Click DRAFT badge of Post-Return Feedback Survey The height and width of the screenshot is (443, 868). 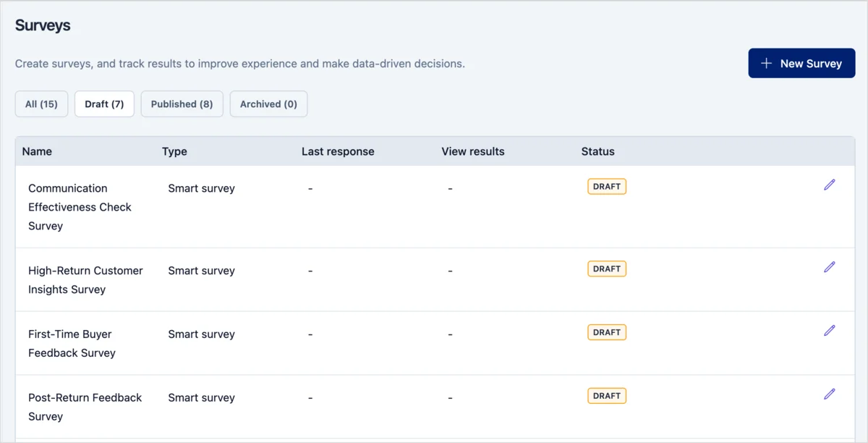tap(607, 396)
